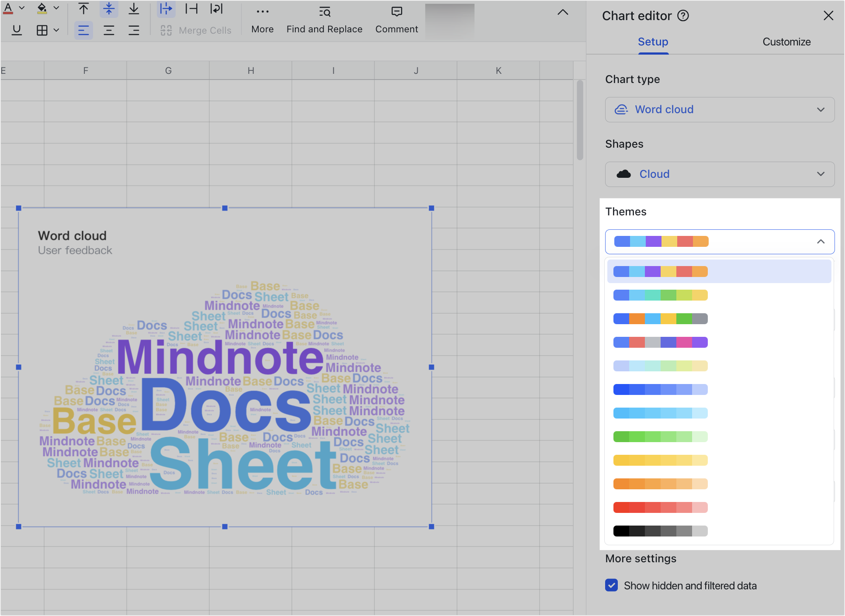Open the Shapes dropdown showing Cloud
The height and width of the screenshot is (616, 845).
click(x=719, y=174)
